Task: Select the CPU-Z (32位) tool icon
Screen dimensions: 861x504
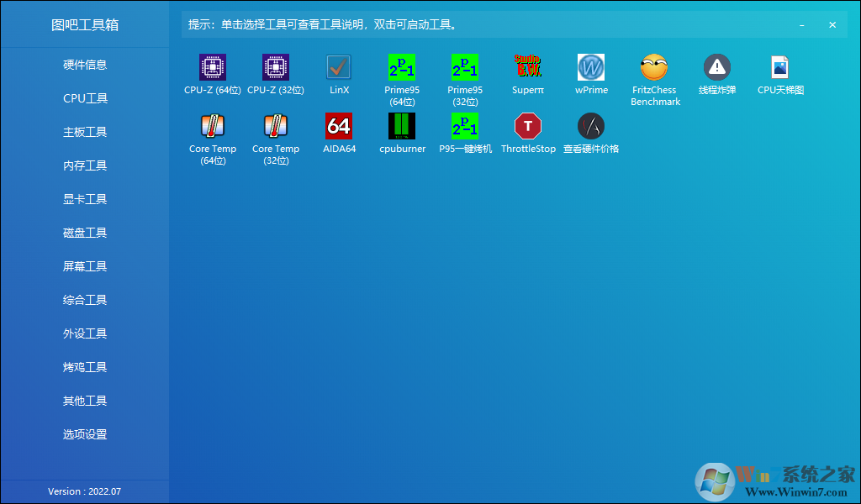Action: (276, 67)
